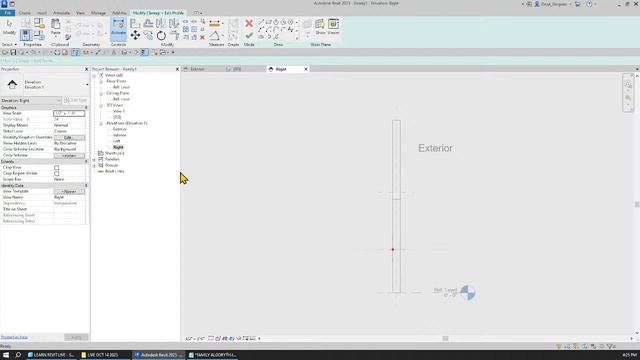Expand the Groups tree node
The height and width of the screenshot is (360, 640).
pos(94,165)
